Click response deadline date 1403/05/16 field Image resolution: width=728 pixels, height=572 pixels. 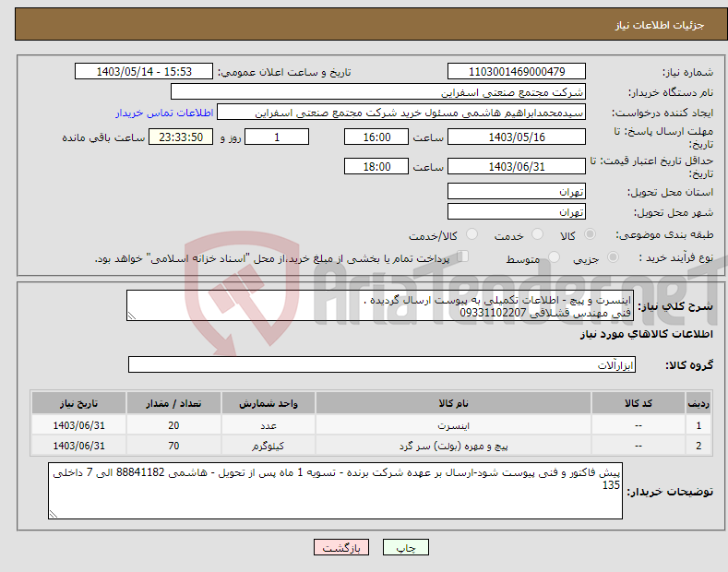pyautogui.click(x=517, y=137)
